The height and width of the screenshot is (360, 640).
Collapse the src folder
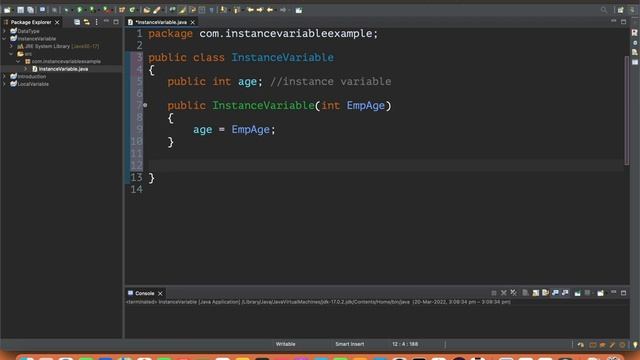point(11,54)
